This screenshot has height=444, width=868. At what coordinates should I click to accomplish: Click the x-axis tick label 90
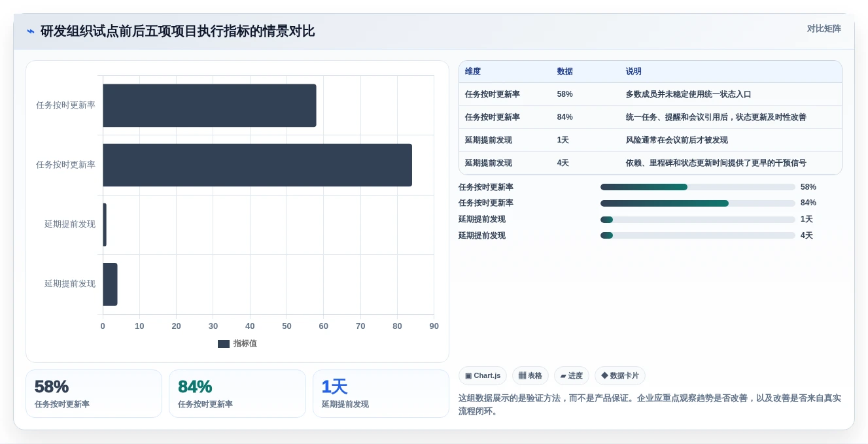(x=434, y=326)
